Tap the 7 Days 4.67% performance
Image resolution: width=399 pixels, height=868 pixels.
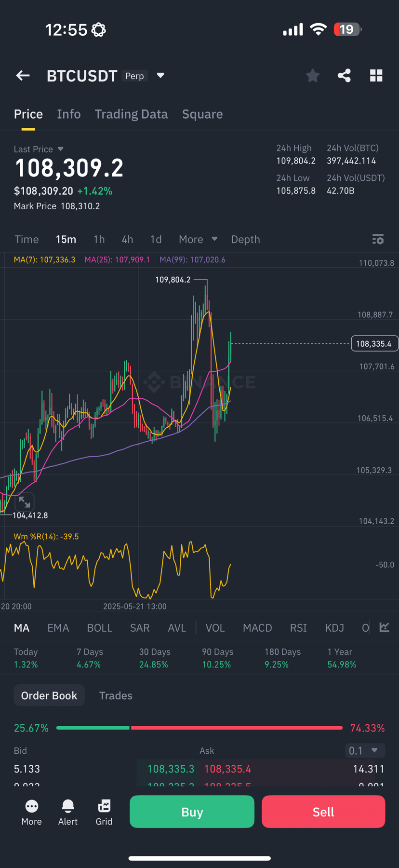pyautogui.click(x=89, y=658)
